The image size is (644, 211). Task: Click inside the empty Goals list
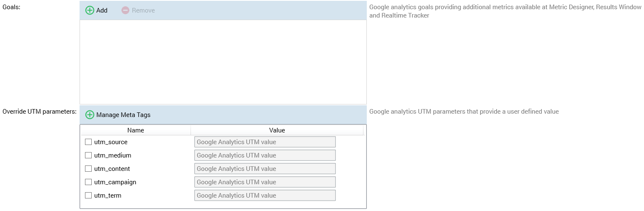[223, 62]
